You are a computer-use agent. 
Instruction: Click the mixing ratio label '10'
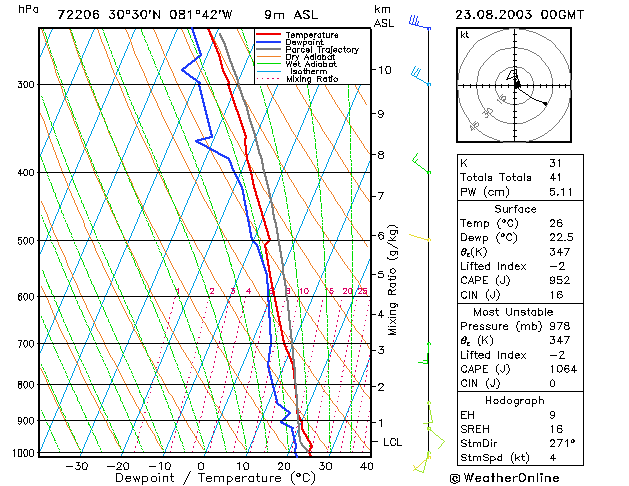click(304, 291)
